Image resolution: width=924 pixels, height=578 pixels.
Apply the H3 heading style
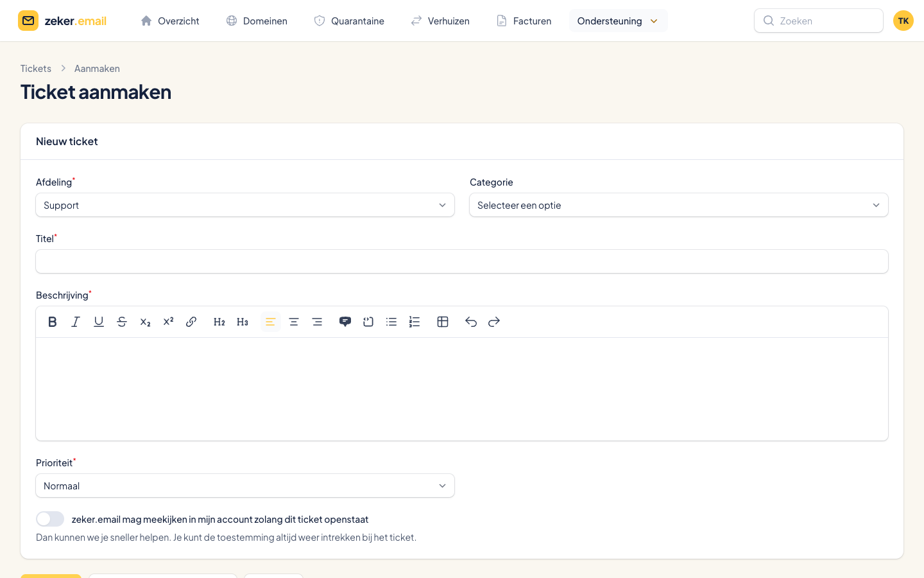[243, 322]
